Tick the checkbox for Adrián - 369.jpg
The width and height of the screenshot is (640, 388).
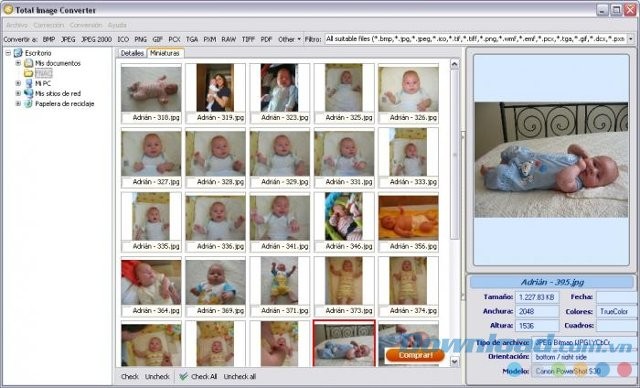pyautogui.click(x=191, y=311)
